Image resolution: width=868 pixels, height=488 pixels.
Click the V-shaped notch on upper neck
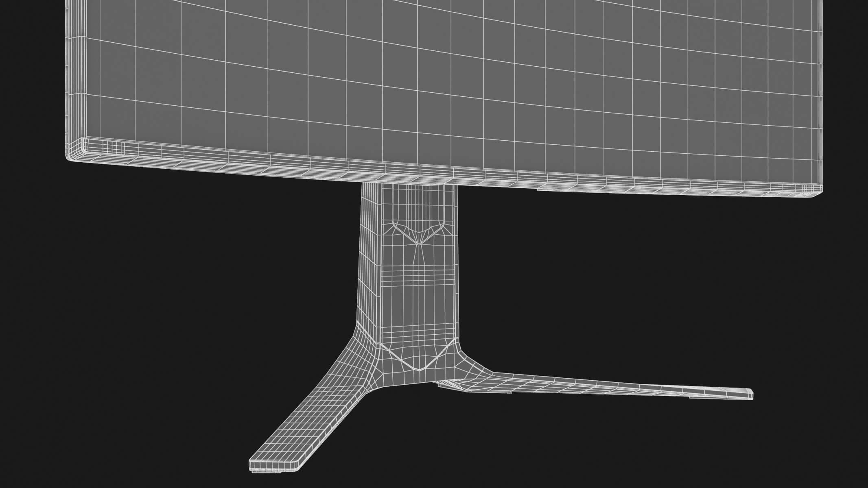click(x=418, y=233)
